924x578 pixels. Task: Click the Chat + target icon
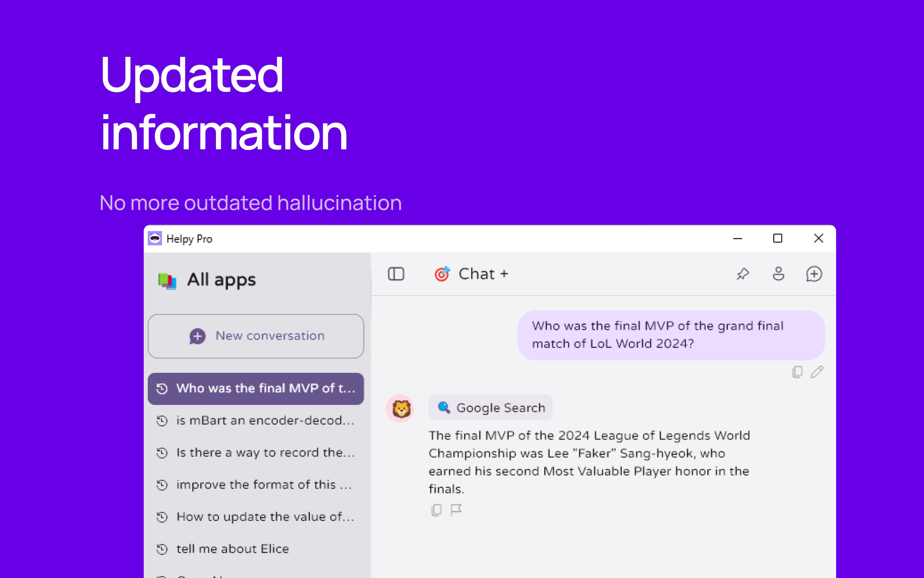442,274
